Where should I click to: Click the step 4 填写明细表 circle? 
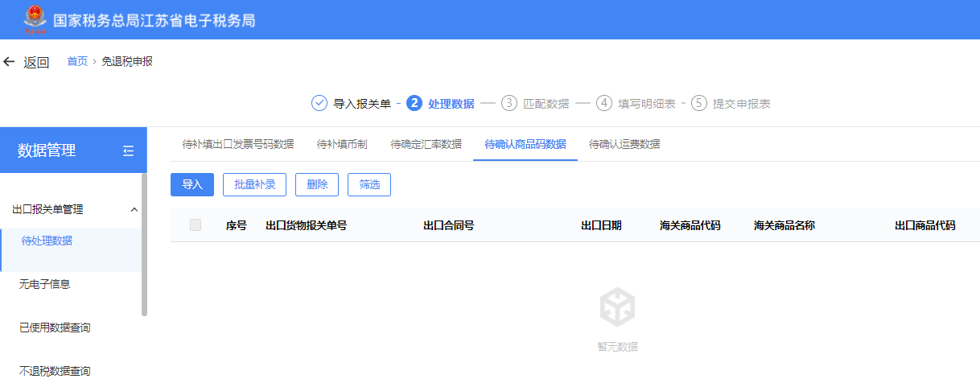click(603, 104)
